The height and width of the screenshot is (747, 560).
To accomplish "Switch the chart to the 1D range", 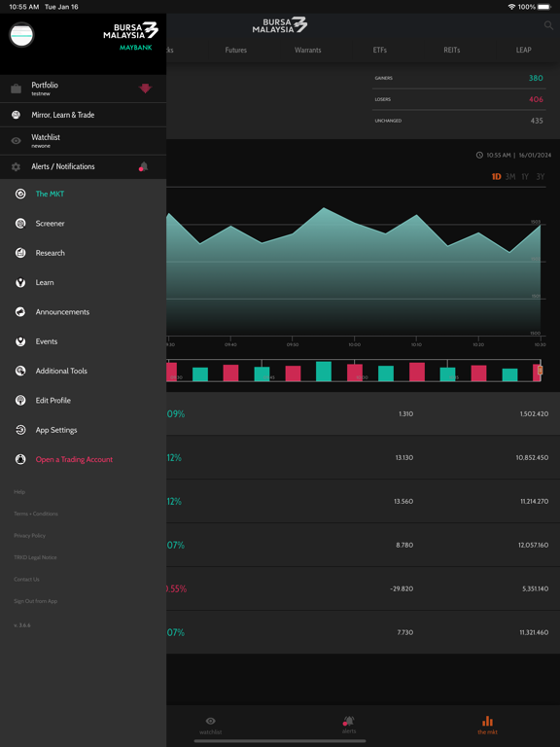I will [496, 177].
